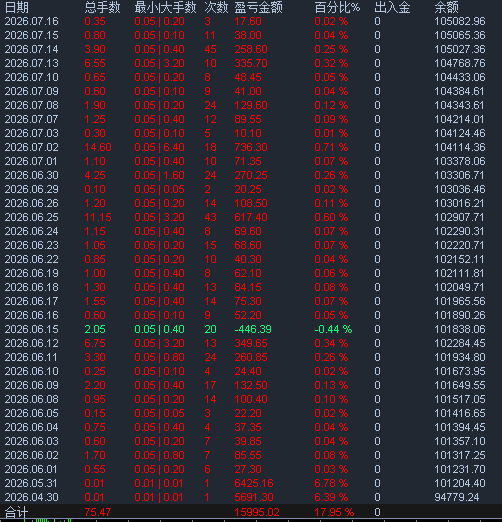The width and height of the screenshot is (502, 522).
Task: Click the 6425.16 profit amount
Action: (254, 483)
